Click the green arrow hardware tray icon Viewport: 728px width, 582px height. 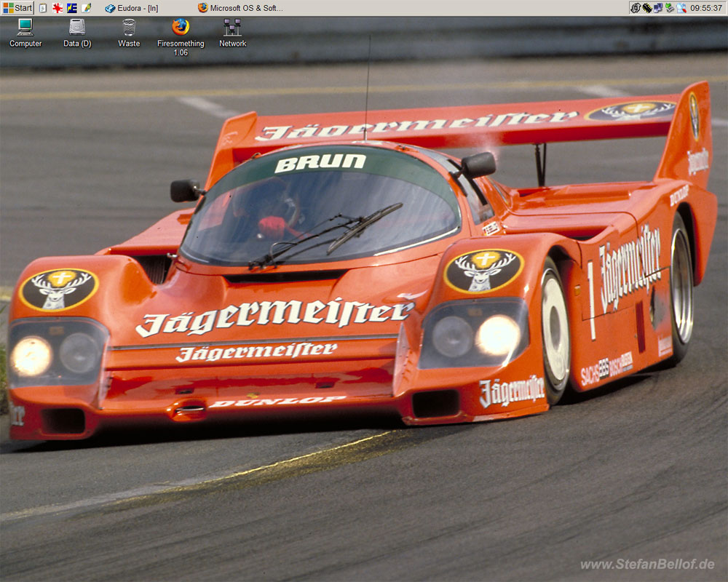(x=670, y=8)
